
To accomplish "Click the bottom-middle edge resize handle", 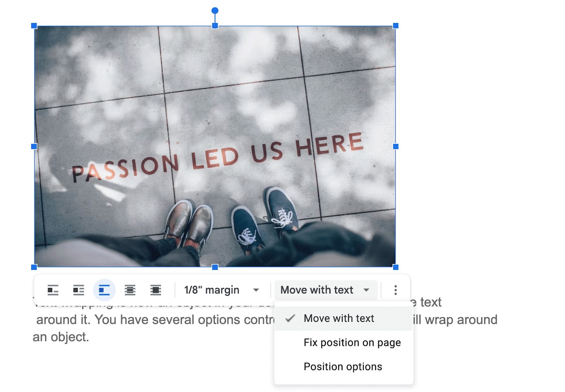I will coord(215,267).
